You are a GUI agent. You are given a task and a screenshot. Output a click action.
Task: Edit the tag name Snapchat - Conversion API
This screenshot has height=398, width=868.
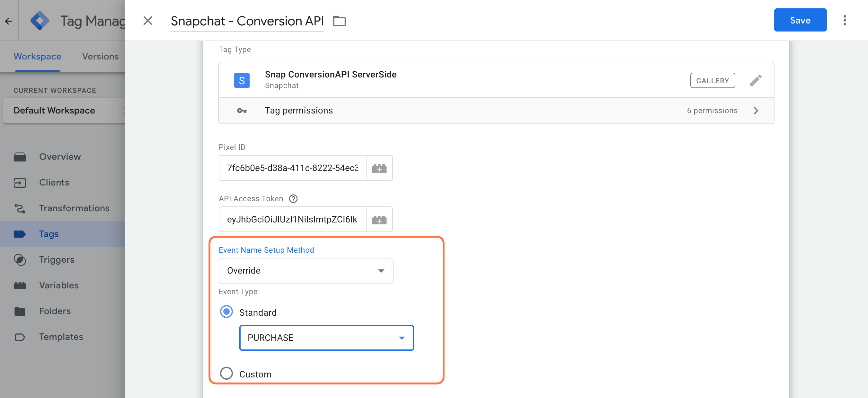coord(247,21)
